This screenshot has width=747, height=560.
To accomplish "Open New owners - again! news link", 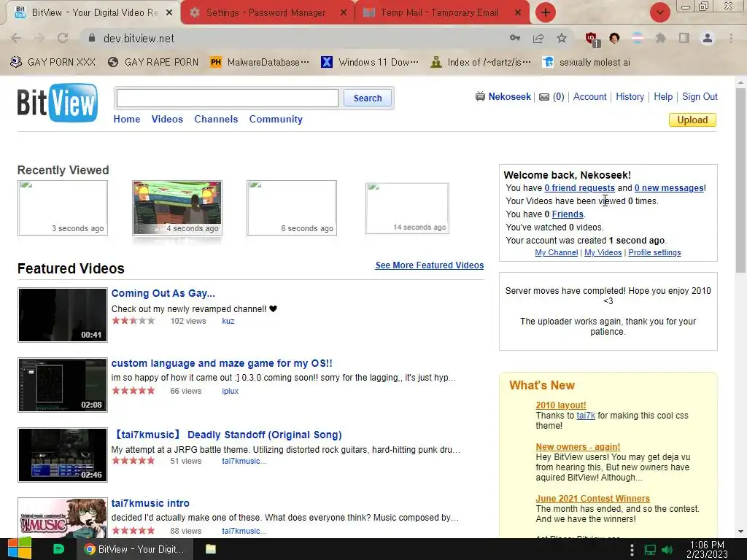I will pyautogui.click(x=578, y=447).
